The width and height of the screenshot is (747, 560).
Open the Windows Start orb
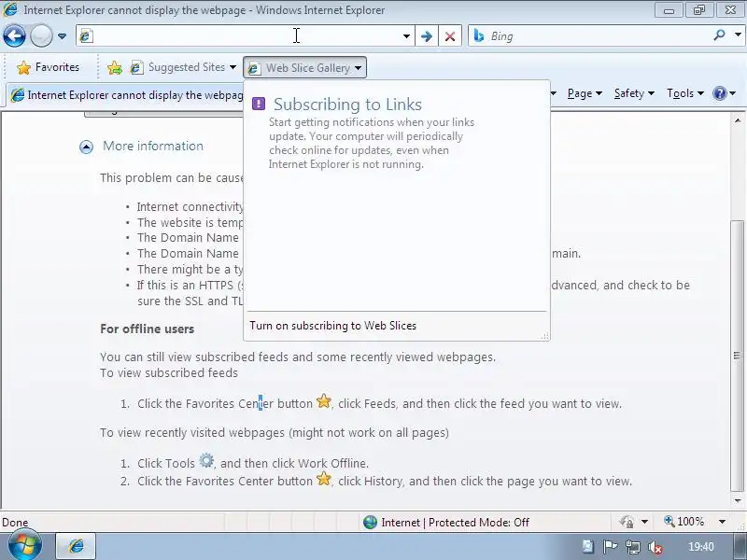point(24,545)
